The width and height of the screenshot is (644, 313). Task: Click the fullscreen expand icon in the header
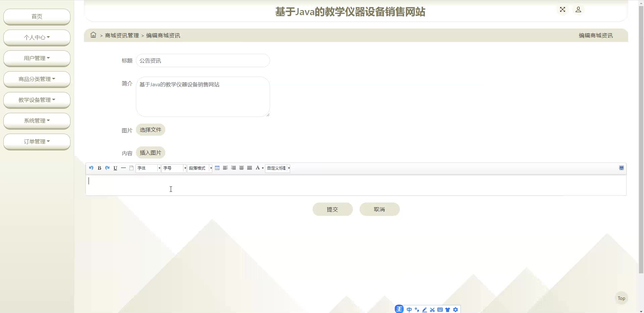pos(562,9)
